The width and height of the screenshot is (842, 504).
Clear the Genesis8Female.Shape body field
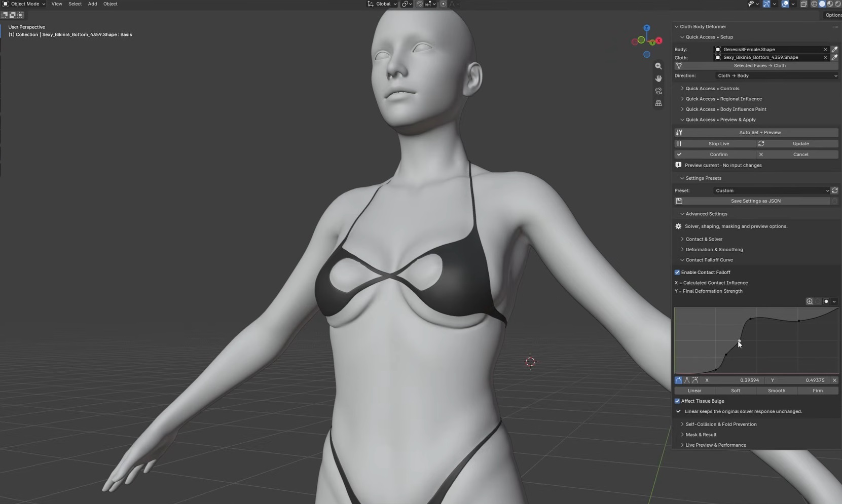[825, 49]
